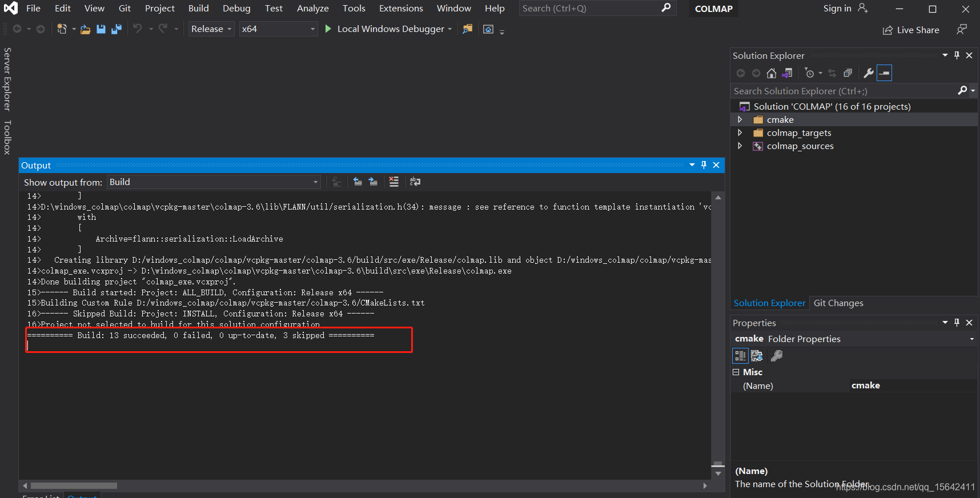Go to next message in Output
This screenshot has height=498, width=980.
coord(373,182)
